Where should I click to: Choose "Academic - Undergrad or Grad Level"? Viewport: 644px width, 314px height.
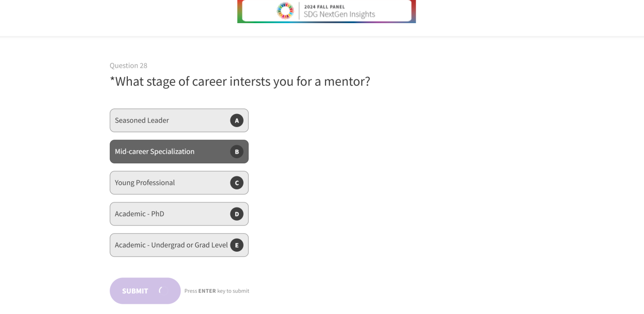pos(171,245)
